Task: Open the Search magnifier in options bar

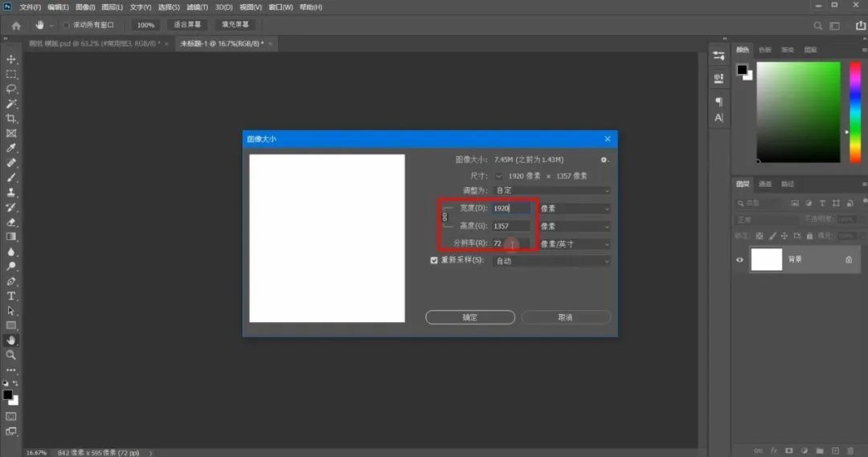Action: tap(817, 26)
